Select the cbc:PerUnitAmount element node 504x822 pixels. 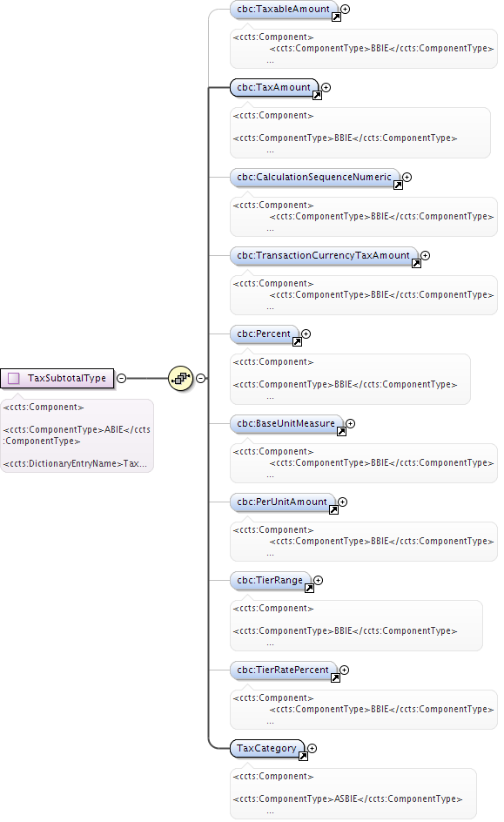[282, 502]
